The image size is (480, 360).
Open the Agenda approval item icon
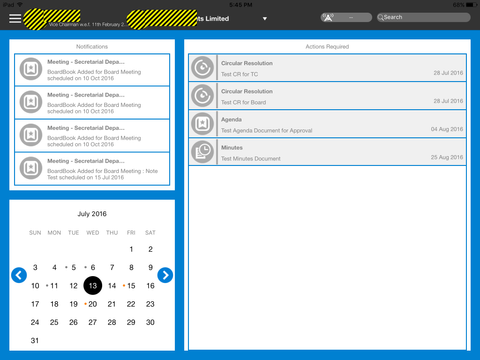202,124
